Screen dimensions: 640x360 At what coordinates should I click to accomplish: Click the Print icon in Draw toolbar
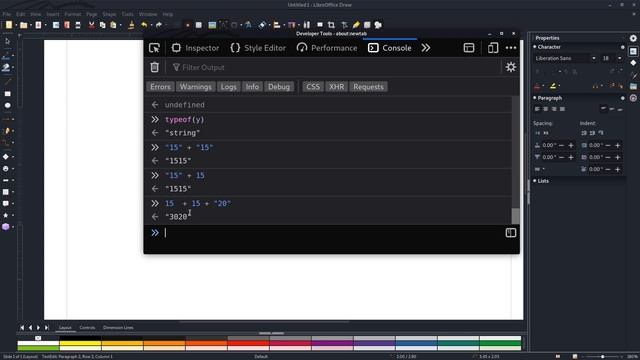click(78, 25)
